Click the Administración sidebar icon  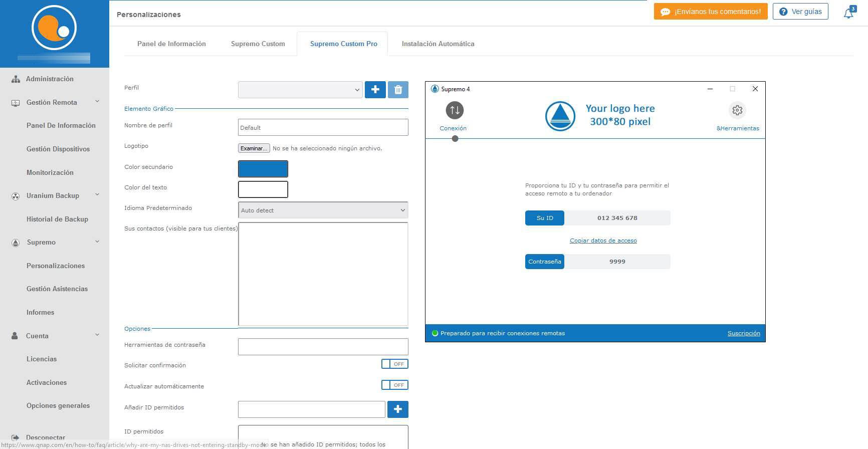(16, 79)
